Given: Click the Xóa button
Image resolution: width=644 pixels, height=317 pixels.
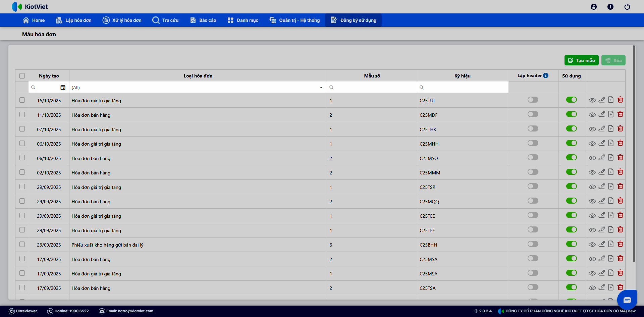Looking at the screenshot, I should 613,60.
